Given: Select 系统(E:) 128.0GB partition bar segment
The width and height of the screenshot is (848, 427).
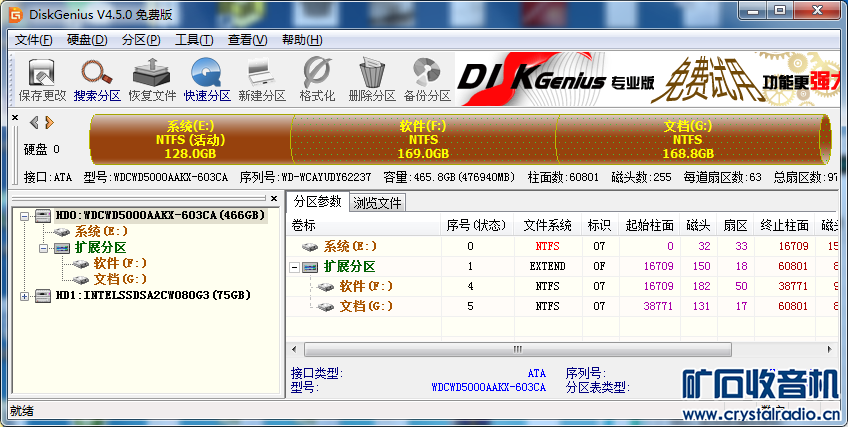Looking at the screenshot, I should (190, 139).
